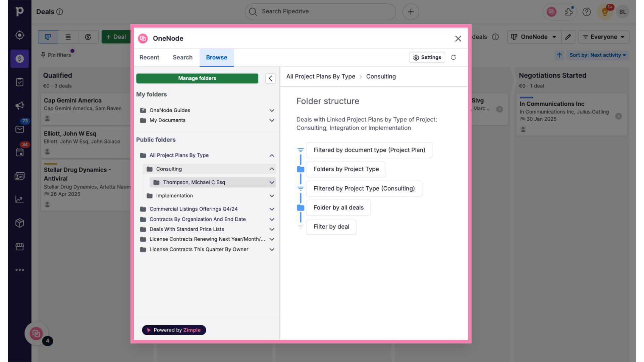Click Powered by Zimple badge
This screenshot has height=362, width=644.
(174, 330)
